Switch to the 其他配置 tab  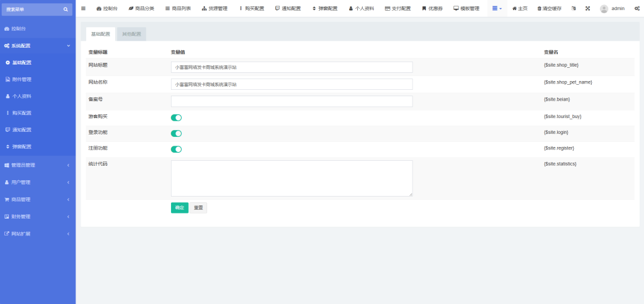[131, 35]
